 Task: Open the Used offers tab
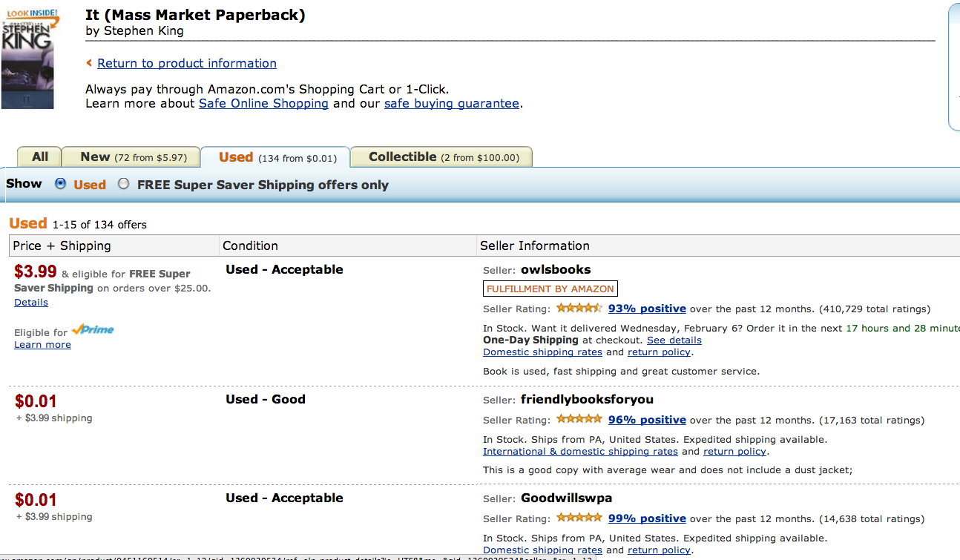275,157
